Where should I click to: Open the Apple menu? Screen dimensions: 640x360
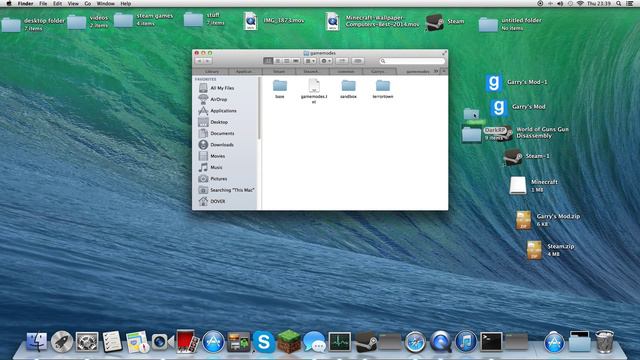(9, 3)
